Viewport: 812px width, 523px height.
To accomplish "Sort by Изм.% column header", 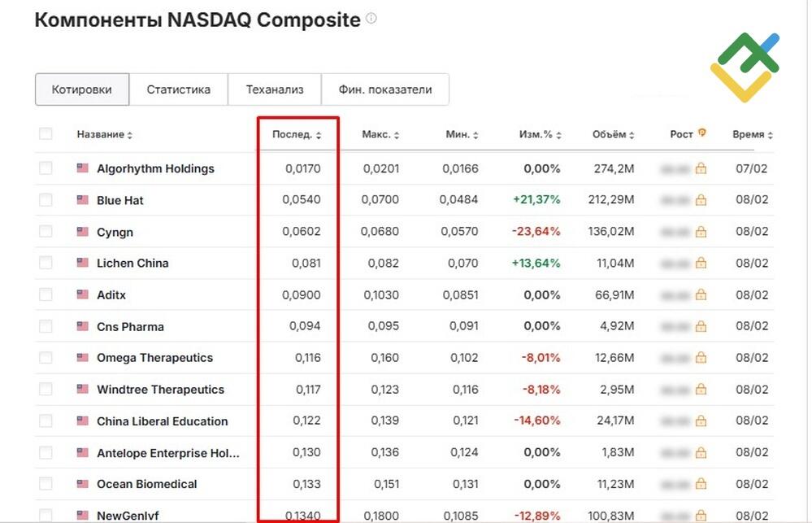I will [x=541, y=134].
